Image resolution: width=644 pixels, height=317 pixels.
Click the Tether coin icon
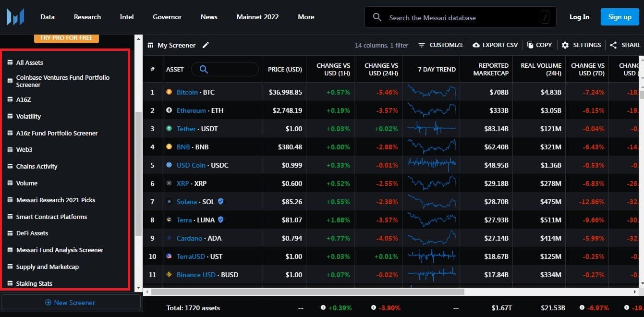pos(169,129)
